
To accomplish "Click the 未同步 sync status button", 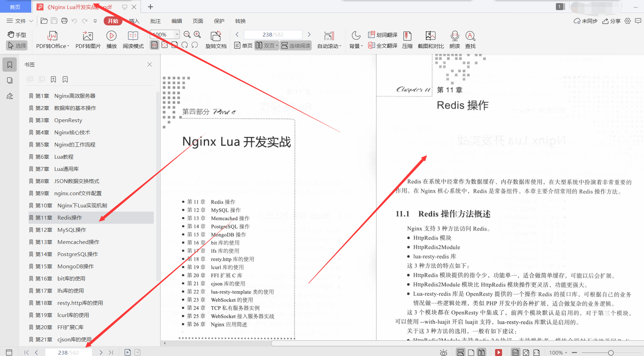I will pyautogui.click(x=585, y=21).
